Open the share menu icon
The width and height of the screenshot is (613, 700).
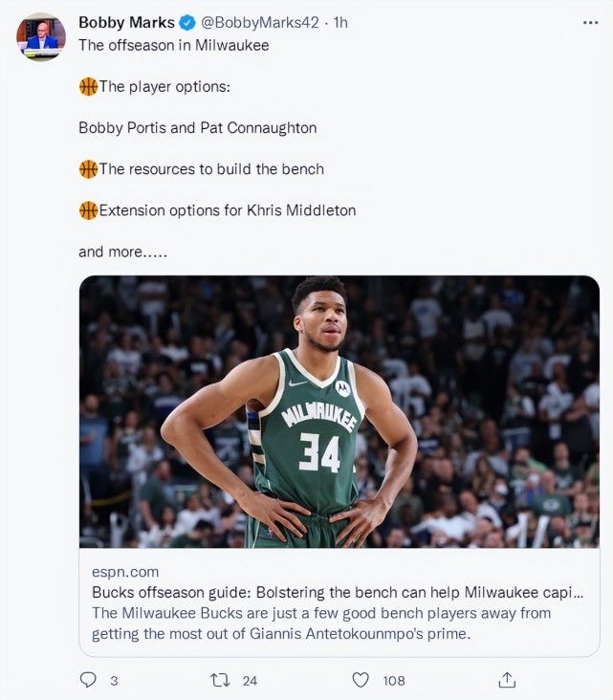pyautogui.click(x=508, y=680)
